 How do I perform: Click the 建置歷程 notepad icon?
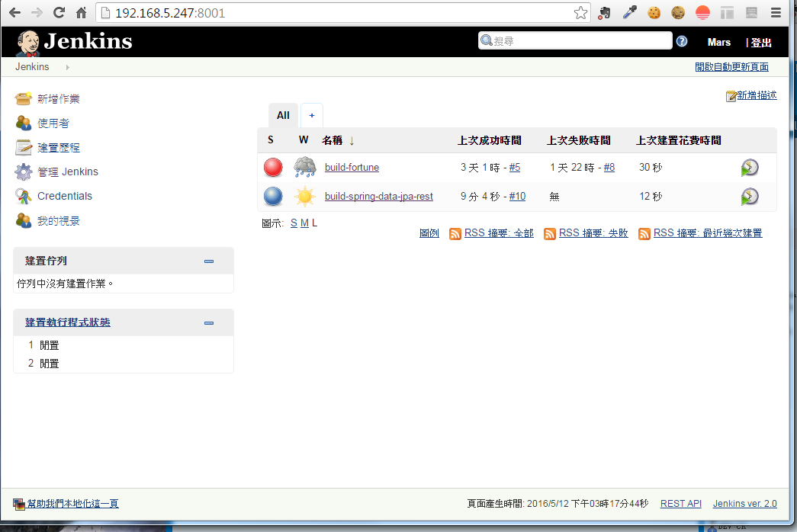24,147
